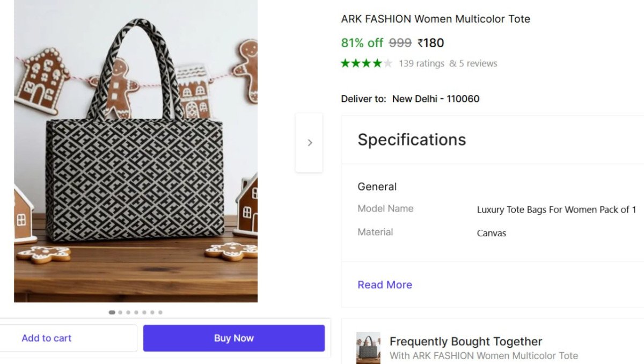Click the 81% off discount label
644x364 pixels.
[x=362, y=43]
